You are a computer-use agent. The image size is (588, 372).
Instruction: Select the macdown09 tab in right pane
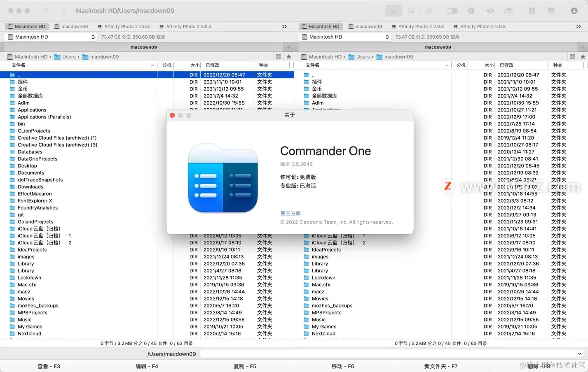pyautogui.click(x=438, y=47)
